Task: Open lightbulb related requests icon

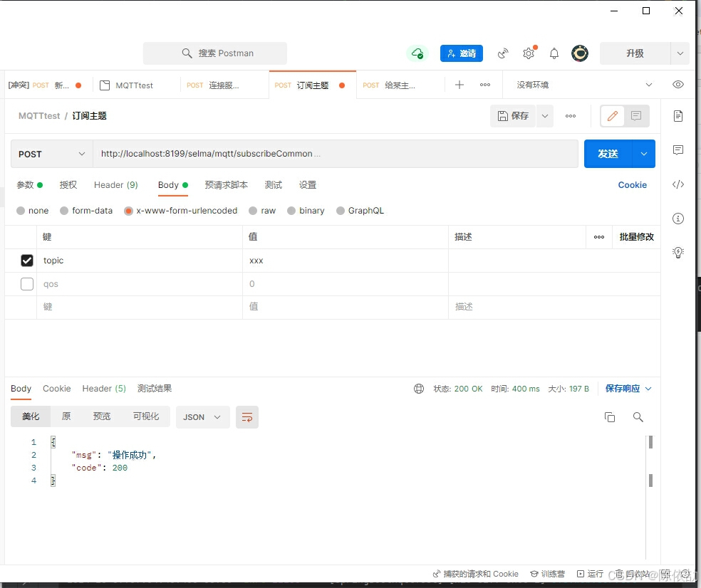Action: click(x=677, y=253)
